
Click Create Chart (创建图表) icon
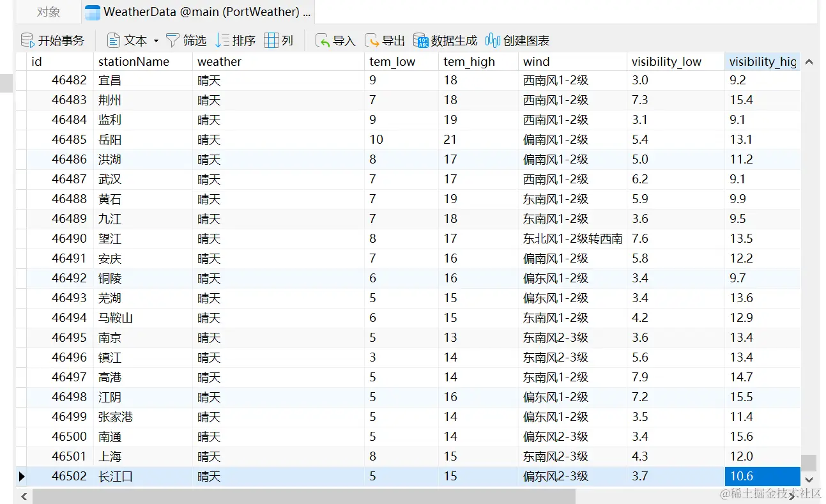[x=493, y=40]
